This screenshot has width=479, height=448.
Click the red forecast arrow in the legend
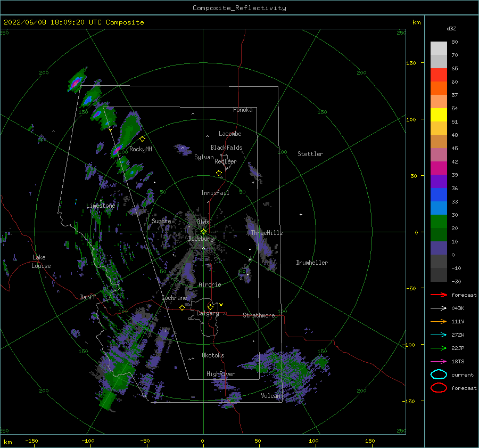point(439,295)
